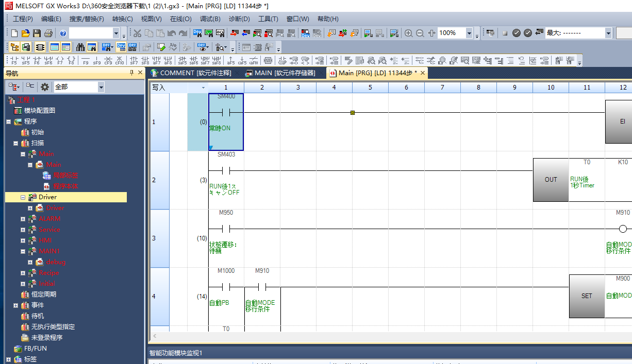Open navigation settings gear icon
Screen dimensions: 632x364
(x=45, y=87)
